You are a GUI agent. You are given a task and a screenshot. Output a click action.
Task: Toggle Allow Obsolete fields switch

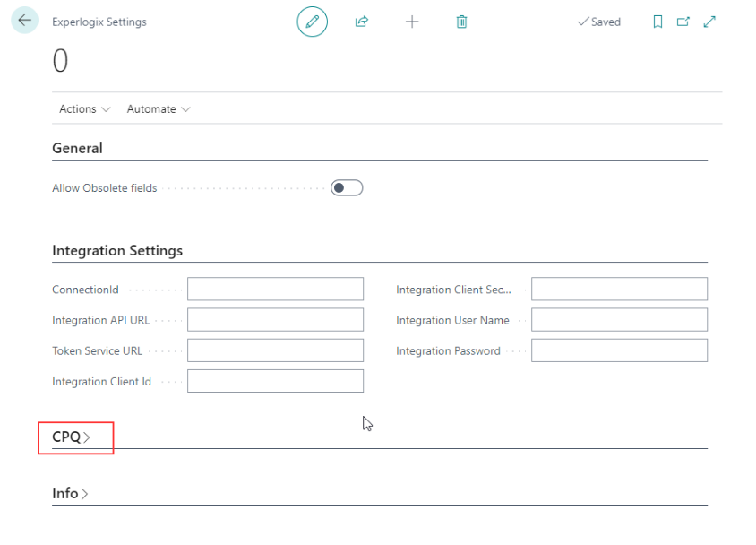347,188
